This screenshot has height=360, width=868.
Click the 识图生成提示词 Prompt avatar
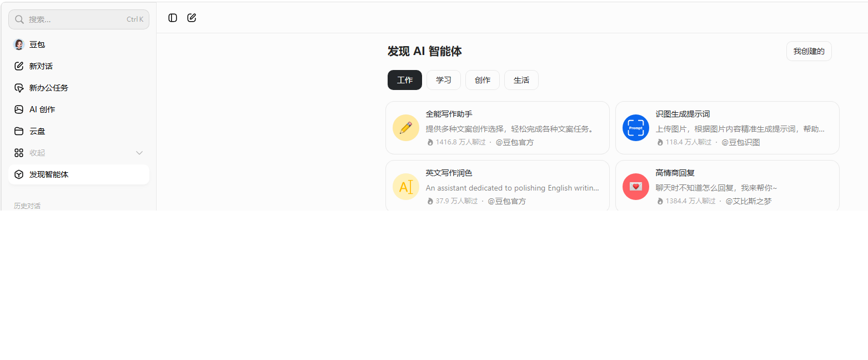(636, 128)
